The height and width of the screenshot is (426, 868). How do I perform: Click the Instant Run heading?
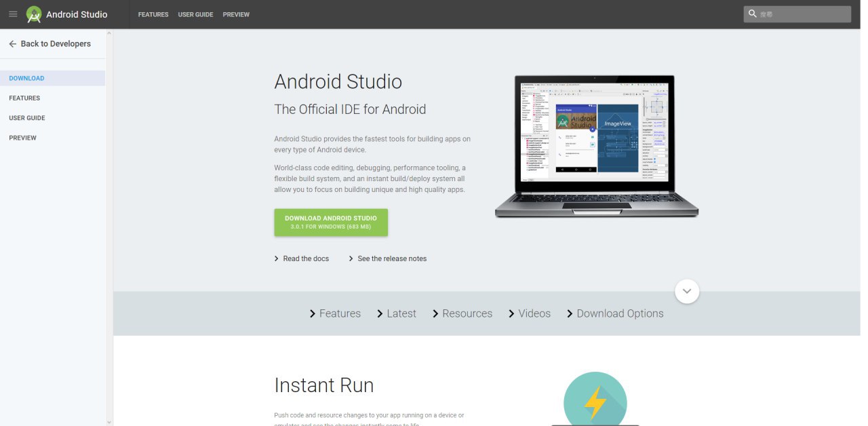click(324, 385)
